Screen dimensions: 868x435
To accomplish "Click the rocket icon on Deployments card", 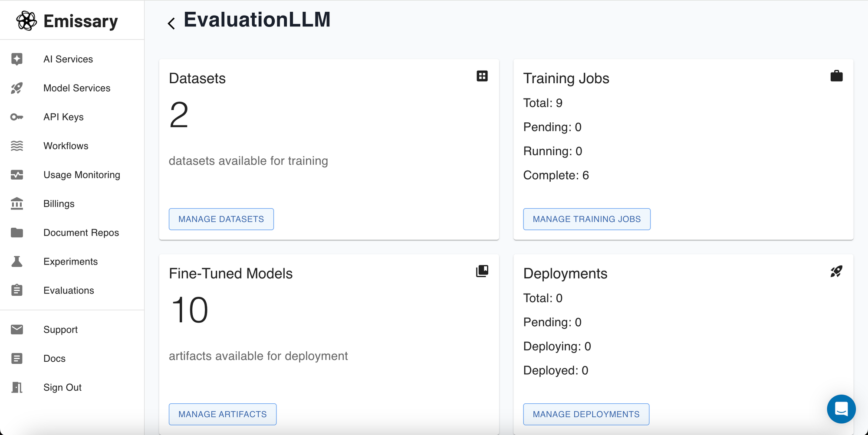I will point(836,271).
